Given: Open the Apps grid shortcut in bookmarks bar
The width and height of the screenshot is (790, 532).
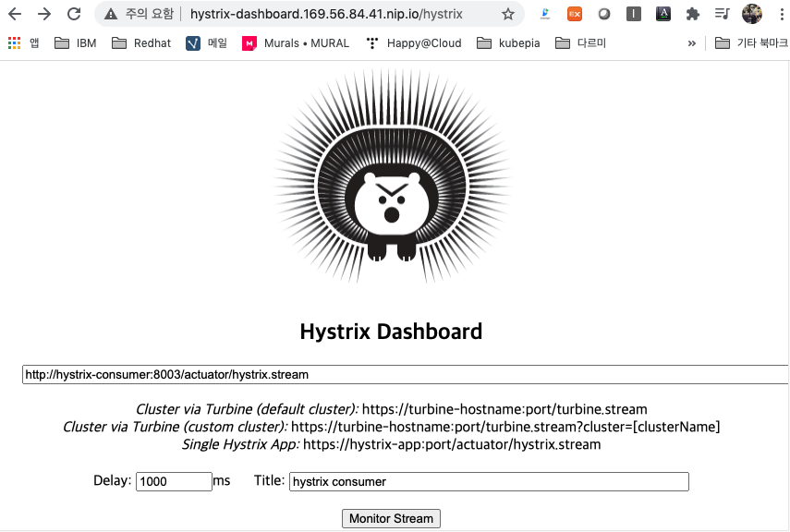Looking at the screenshot, I should pos(23,43).
